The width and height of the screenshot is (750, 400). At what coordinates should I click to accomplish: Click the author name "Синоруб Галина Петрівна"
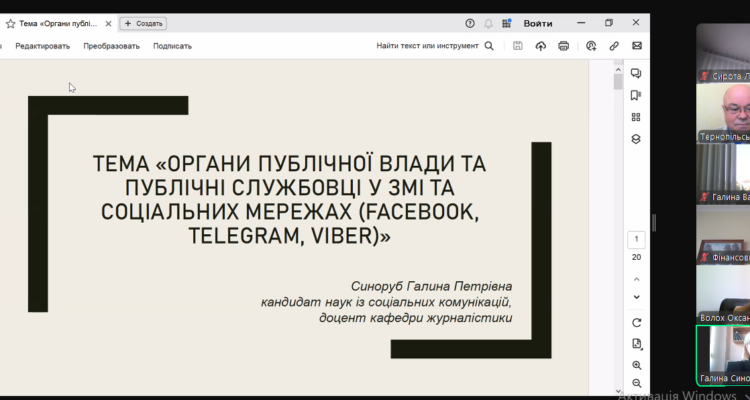[x=431, y=287]
